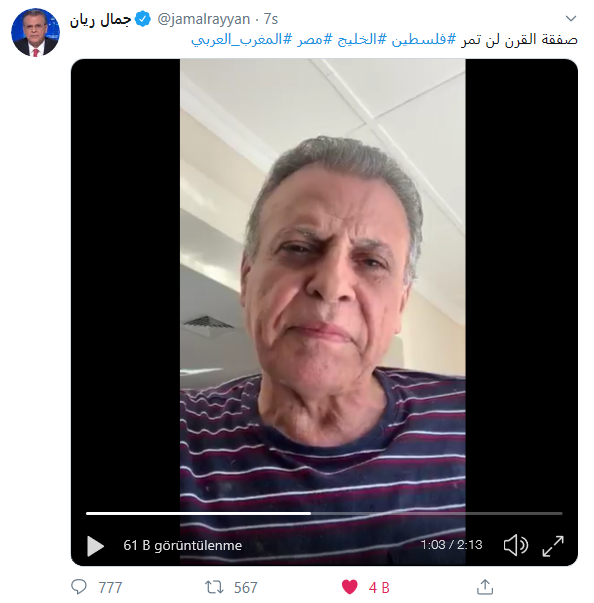Click the video frame to play
This screenshot has width=594, height=603.
click(x=323, y=285)
